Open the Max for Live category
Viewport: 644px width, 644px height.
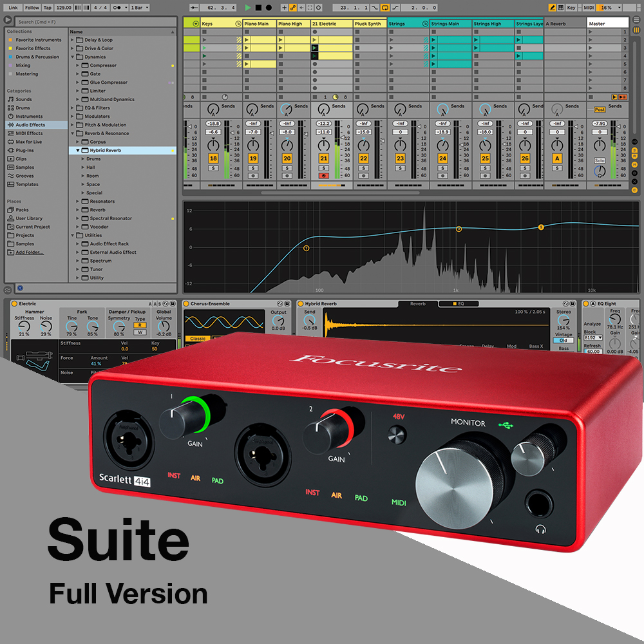coord(24,142)
